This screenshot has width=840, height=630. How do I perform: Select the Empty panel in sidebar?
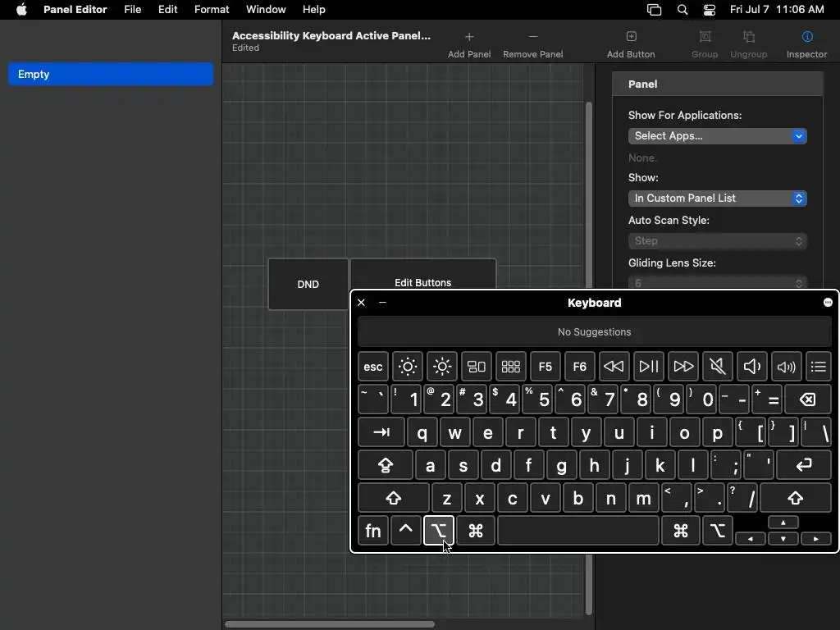tap(111, 74)
